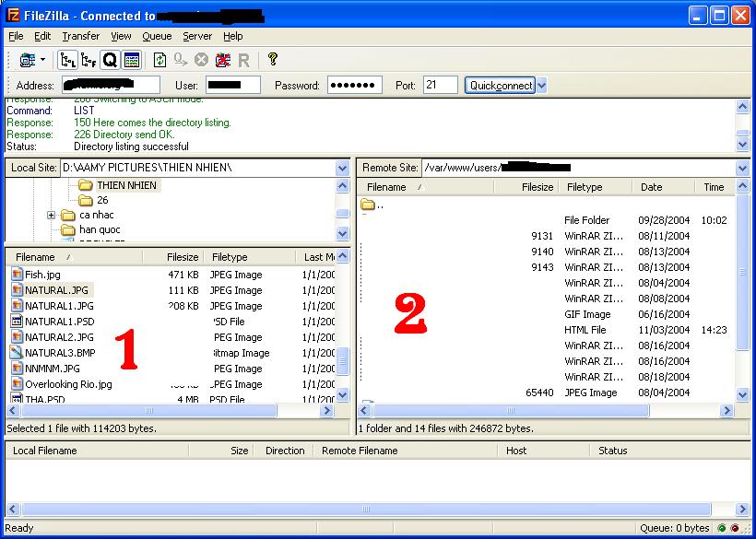Image resolution: width=756 pixels, height=539 pixels.
Task: Click the remote file list vertical scrollbar thumb
Action: [742, 272]
